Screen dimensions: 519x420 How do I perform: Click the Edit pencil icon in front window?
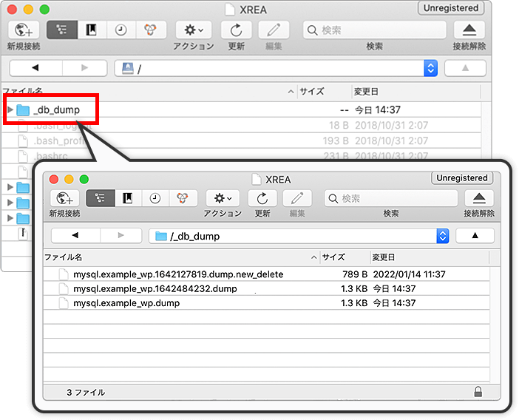(297, 198)
